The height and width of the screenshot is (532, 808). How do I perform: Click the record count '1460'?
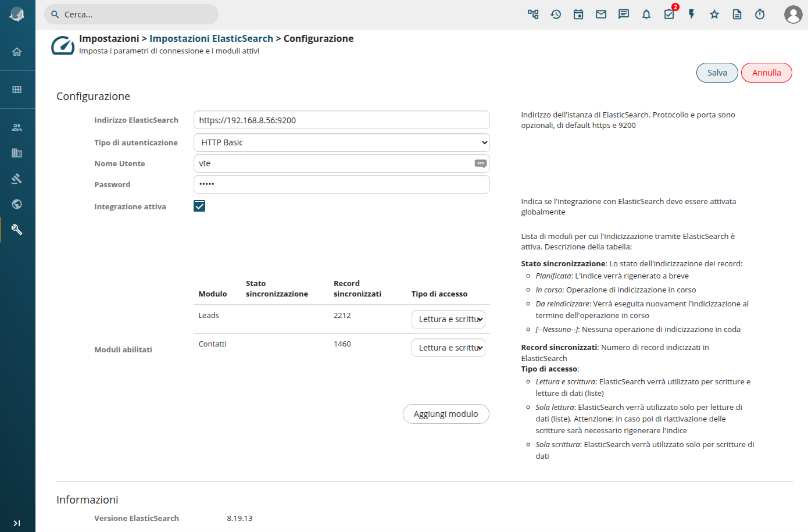[342, 344]
